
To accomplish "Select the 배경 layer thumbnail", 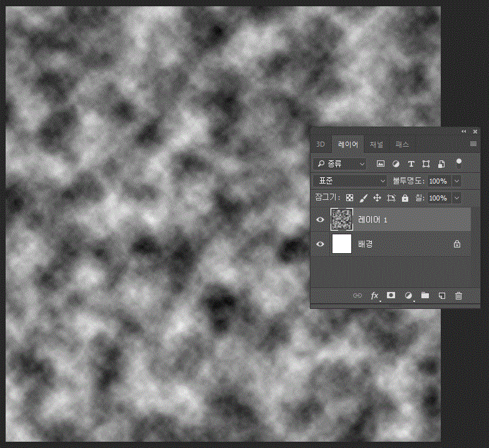I will [342, 244].
